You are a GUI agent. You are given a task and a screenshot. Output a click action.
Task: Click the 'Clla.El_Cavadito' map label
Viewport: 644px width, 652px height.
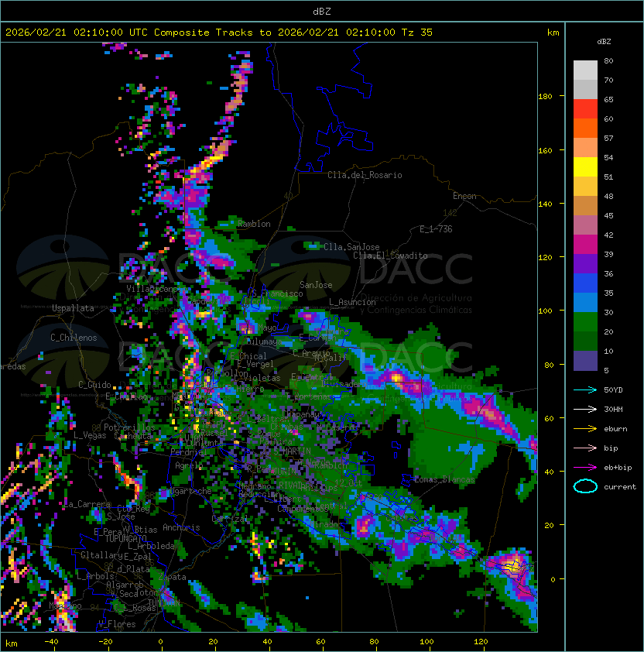[x=390, y=256]
